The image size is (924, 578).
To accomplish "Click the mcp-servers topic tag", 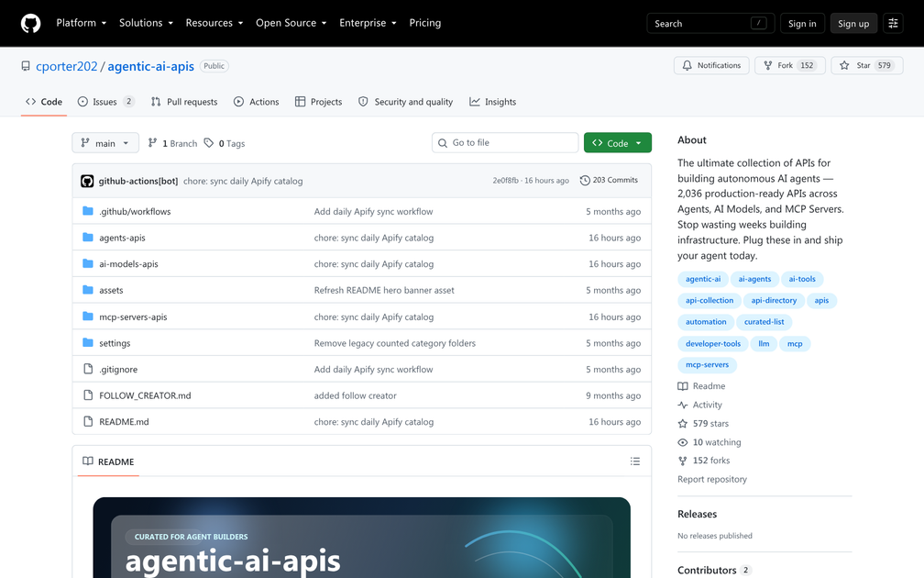I will click(707, 365).
